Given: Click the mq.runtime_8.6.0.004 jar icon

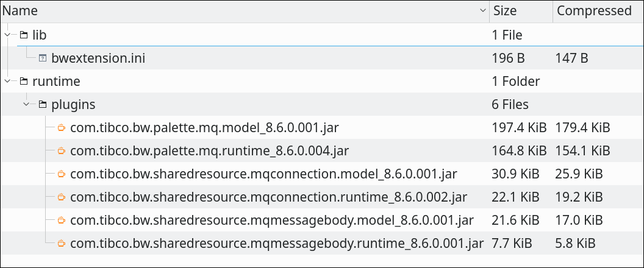Looking at the screenshot, I should [62, 151].
